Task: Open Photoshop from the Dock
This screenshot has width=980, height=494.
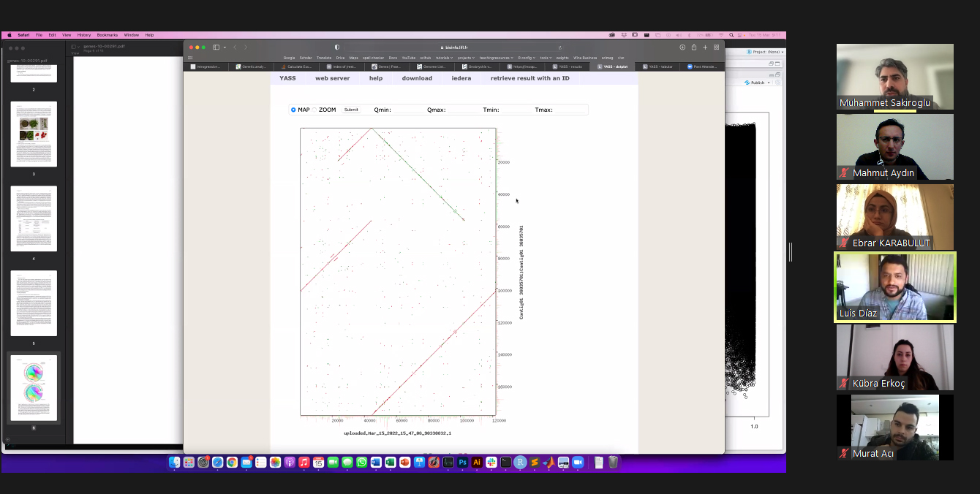Action: click(x=462, y=463)
